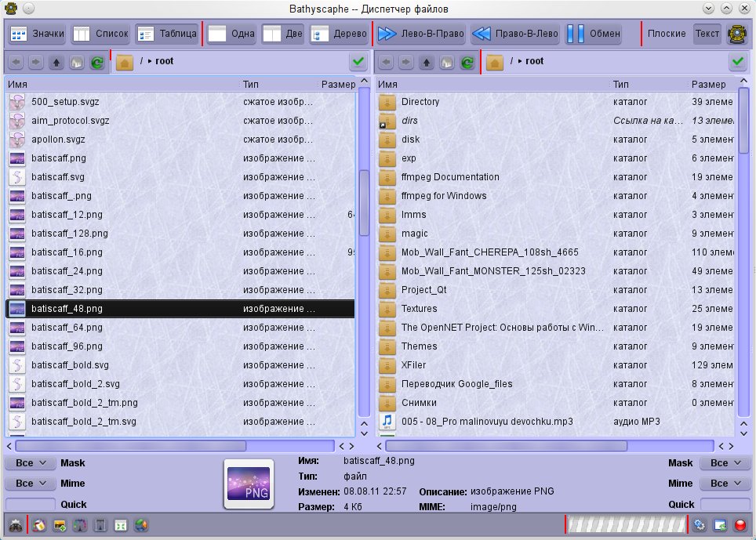Viewport: 756px width, 540px height.
Task: Confirm left panel path with green checkmark
Action: tap(358, 62)
